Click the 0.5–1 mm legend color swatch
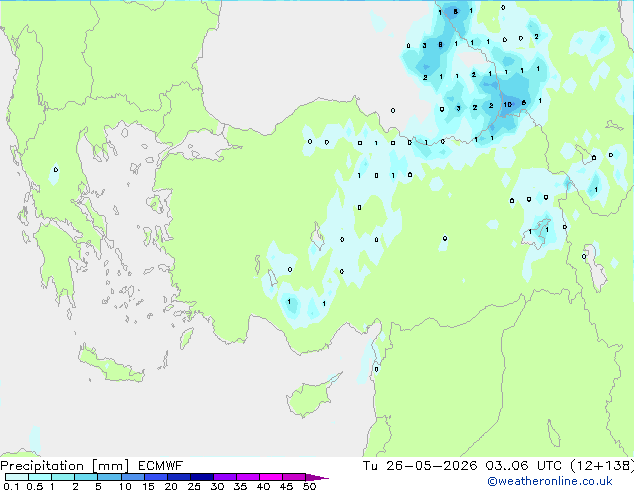Viewport: 634px width, 490px height. pos(40,477)
